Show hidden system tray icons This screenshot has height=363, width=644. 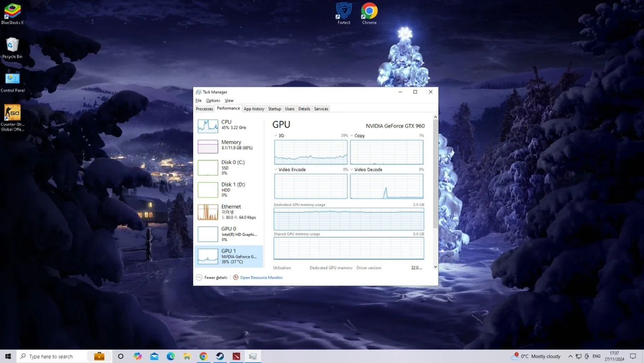[x=570, y=356]
